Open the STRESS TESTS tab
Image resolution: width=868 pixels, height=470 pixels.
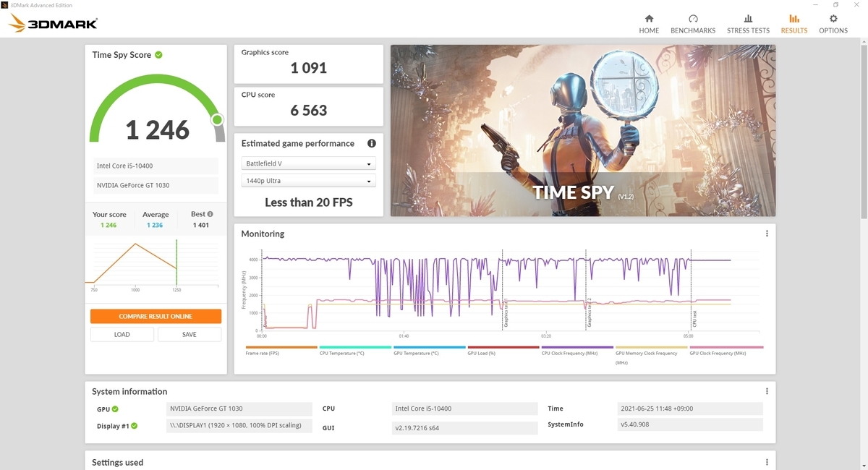[748, 24]
